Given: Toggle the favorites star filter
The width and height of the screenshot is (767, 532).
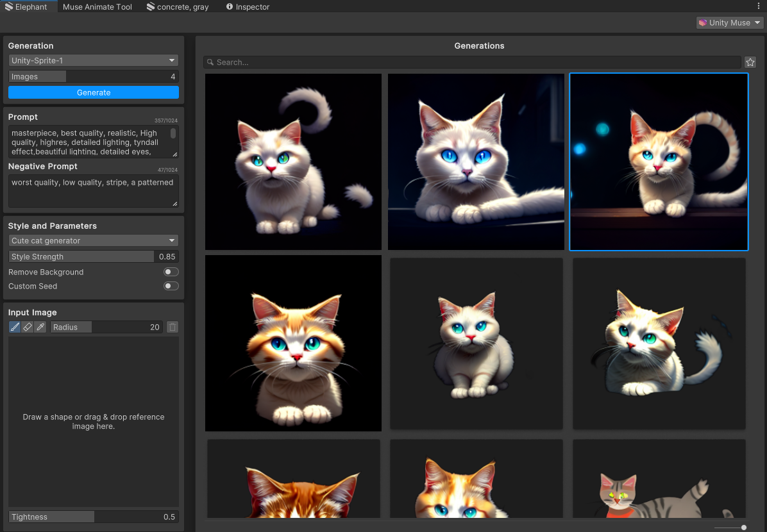Looking at the screenshot, I should coord(750,62).
